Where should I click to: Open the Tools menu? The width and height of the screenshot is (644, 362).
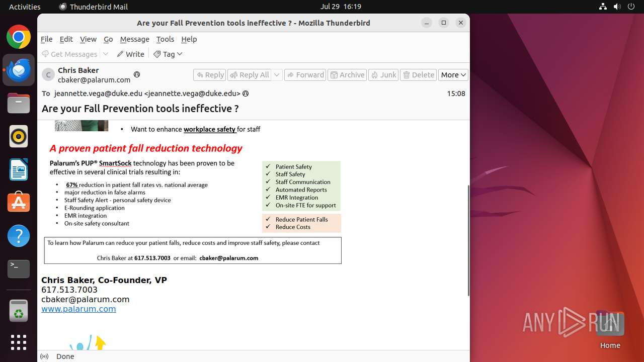[165, 39]
